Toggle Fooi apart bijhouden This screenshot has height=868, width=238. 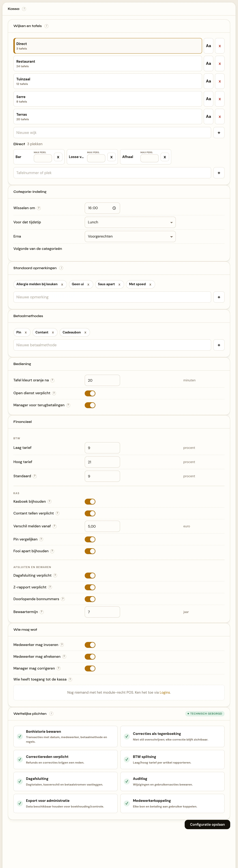pyautogui.click(x=90, y=551)
